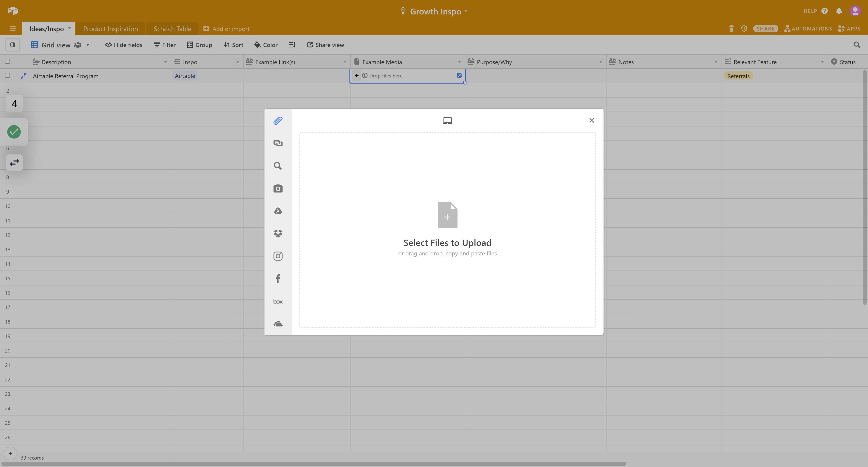The width and height of the screenshot is (868, 467).
Task: Open the Grid view options dropdown
Action: [88, 45]
